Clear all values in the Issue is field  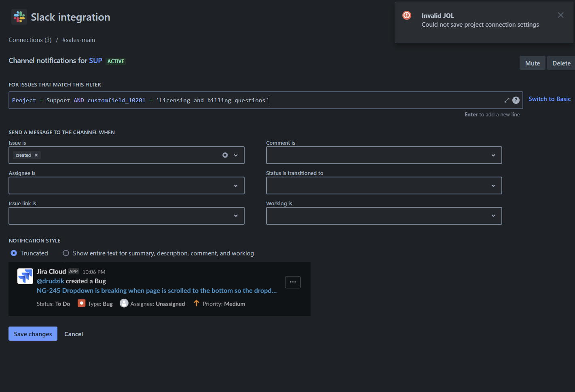(x=225, y=155)
